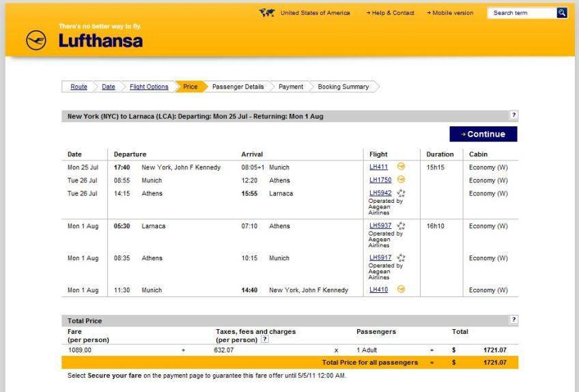Click the 14:40 arrival time
This screenshot has height=392, width=579.
[x=249, y=290]
